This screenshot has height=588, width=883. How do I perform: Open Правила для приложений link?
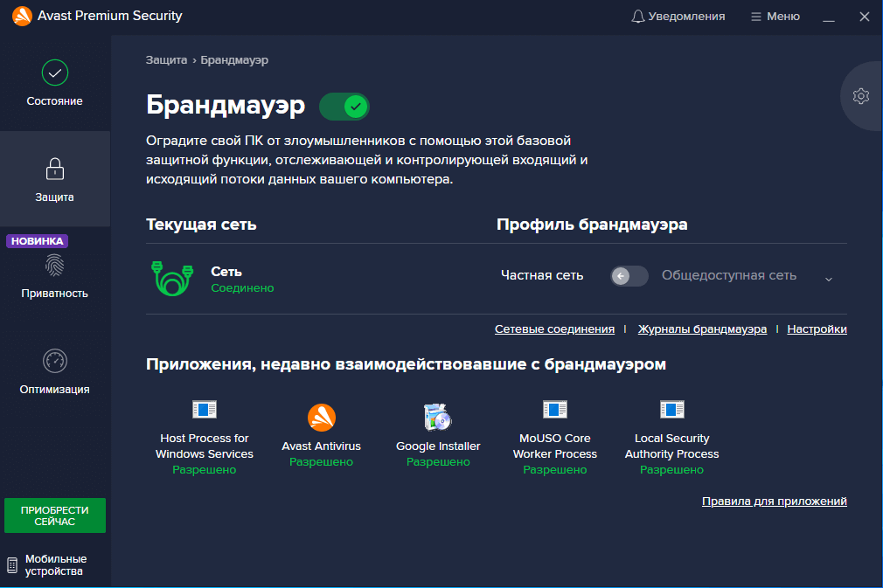pyautogui.click(x=775, y=501)
